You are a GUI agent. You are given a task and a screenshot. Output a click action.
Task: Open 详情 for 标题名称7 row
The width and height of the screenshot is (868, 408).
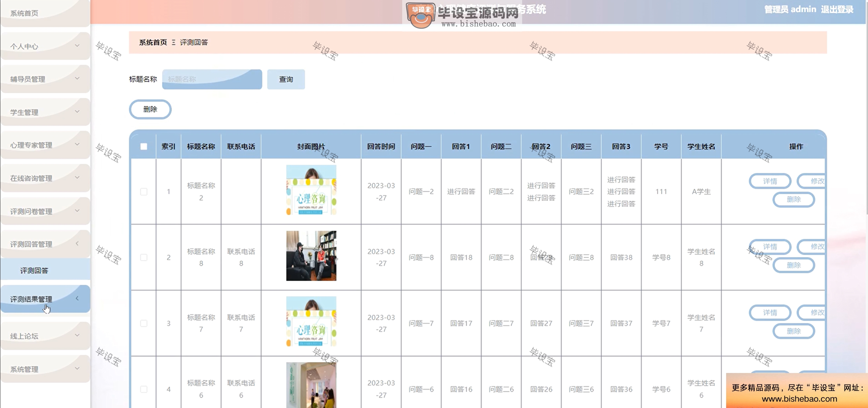coord(770,313)
